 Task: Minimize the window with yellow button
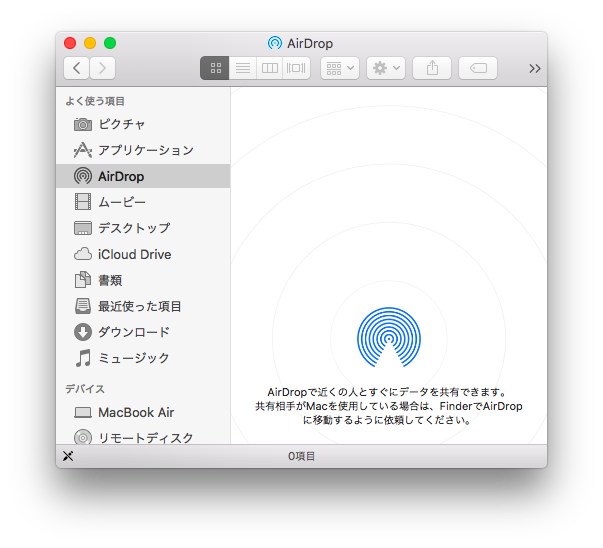[90, 43]
